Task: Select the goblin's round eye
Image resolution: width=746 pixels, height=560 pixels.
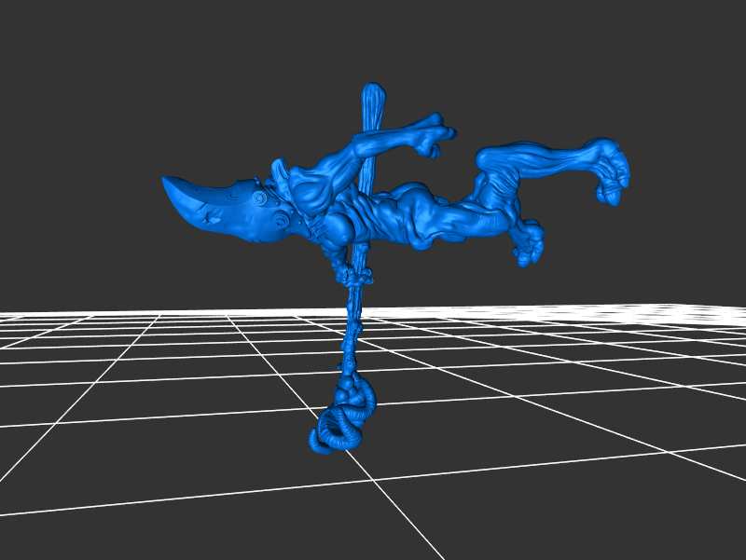Action: [x=260, y=198]
